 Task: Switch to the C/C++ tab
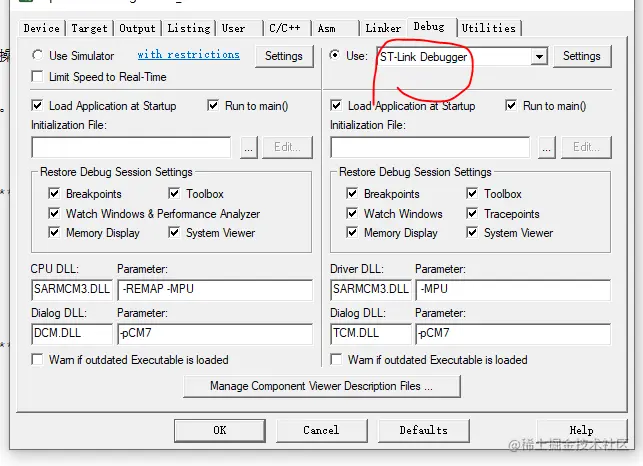(x=287, y=28)
